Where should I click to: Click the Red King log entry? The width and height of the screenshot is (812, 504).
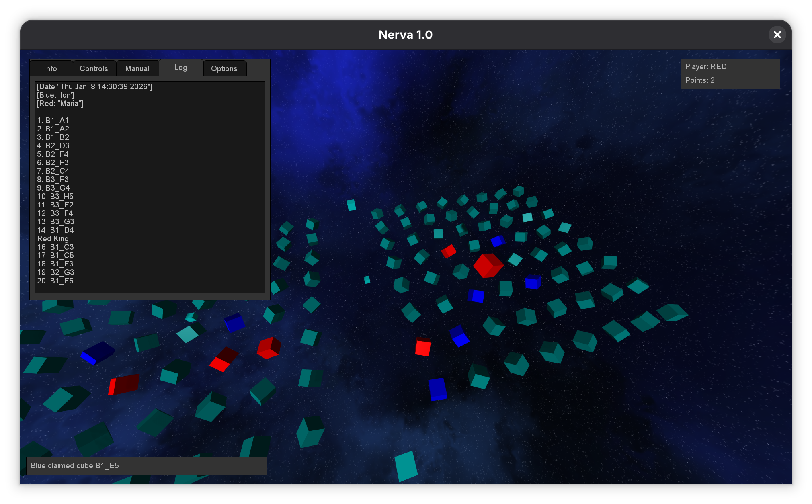coord(53,238)
